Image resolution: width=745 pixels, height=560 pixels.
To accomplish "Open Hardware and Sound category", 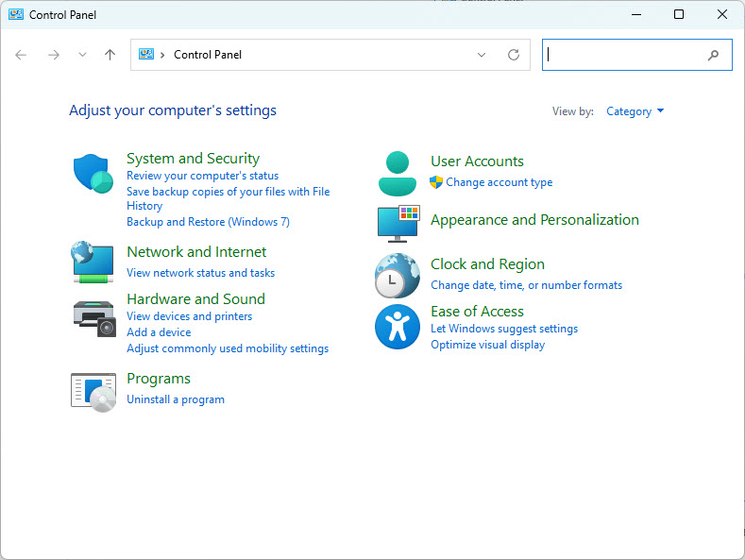I will coord(195,298).
